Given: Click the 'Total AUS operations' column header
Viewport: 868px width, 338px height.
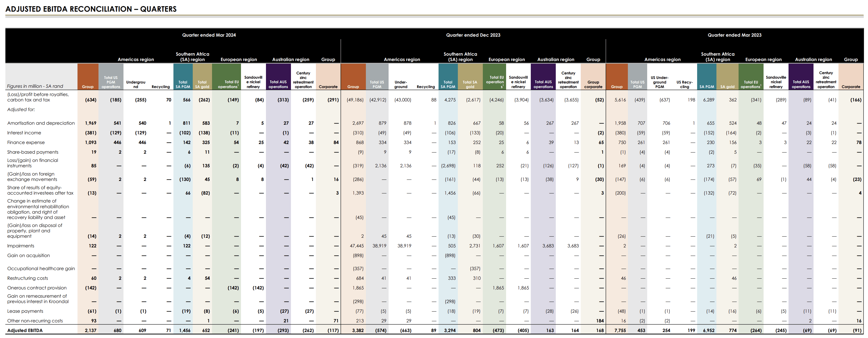Looking at the screenshot, I should point(278,84).
